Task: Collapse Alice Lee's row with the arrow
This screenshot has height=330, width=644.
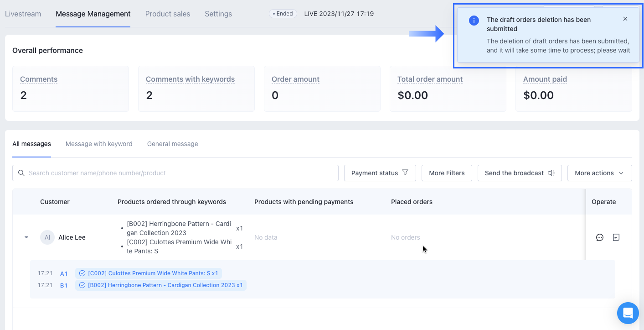Action: (x=26, y=237)
